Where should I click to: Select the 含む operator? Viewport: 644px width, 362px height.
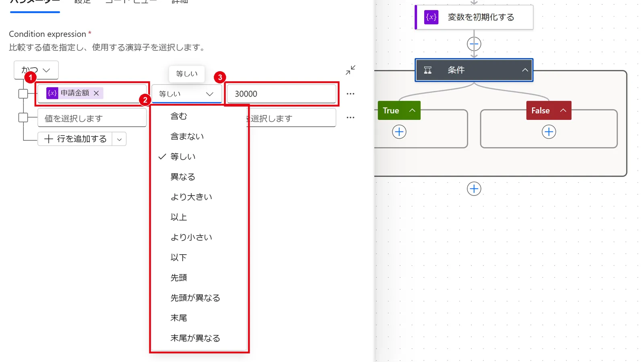(x=199, y=116)
